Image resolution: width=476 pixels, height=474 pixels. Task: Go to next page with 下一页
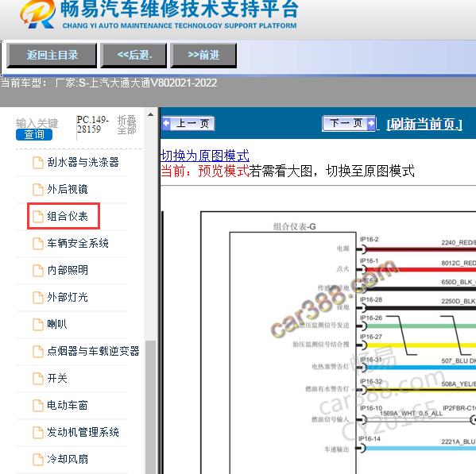(x=349, y=123)
